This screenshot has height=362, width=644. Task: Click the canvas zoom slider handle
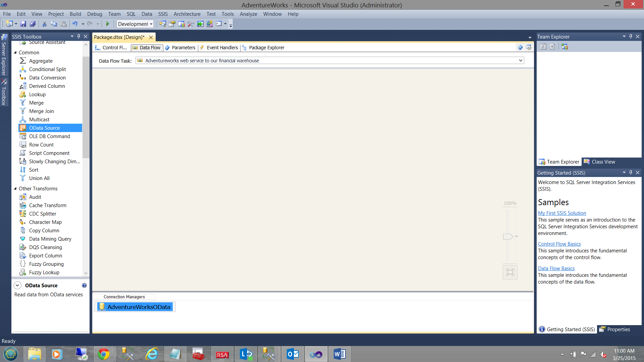click(x=508, y=237)
